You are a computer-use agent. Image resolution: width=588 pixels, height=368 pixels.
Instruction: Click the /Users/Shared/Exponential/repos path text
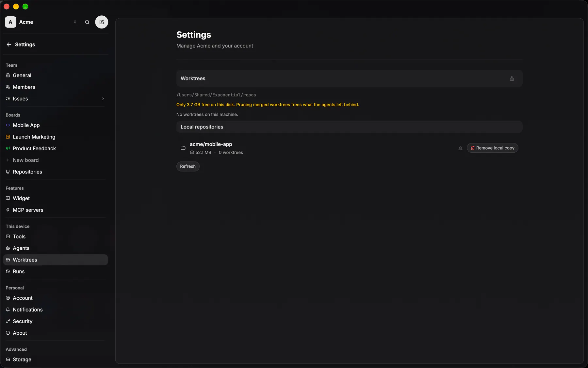216,95
